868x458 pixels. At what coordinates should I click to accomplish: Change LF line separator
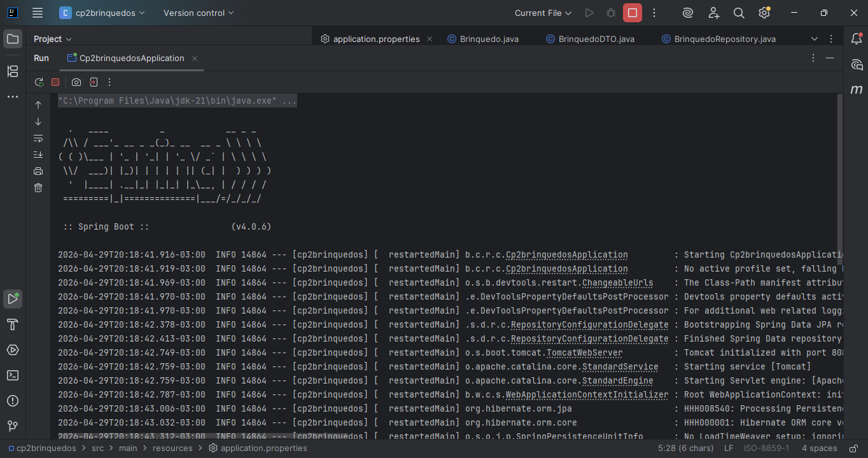(729, 448)
